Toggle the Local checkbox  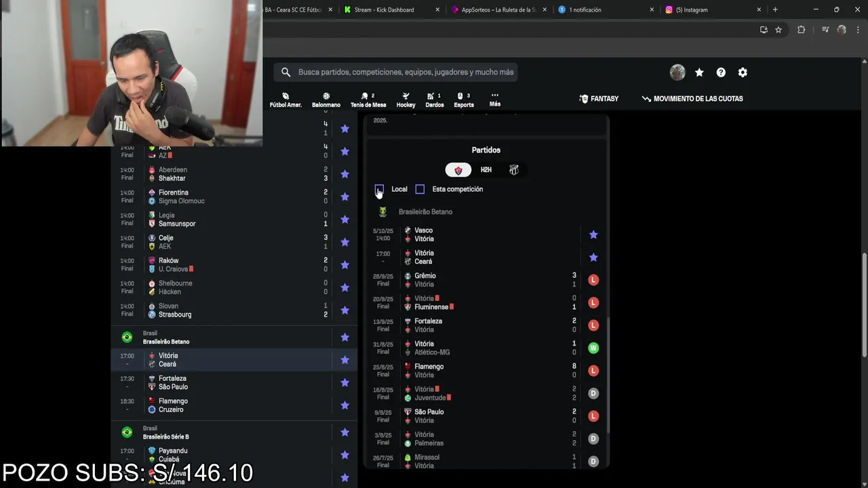[379, 189]
